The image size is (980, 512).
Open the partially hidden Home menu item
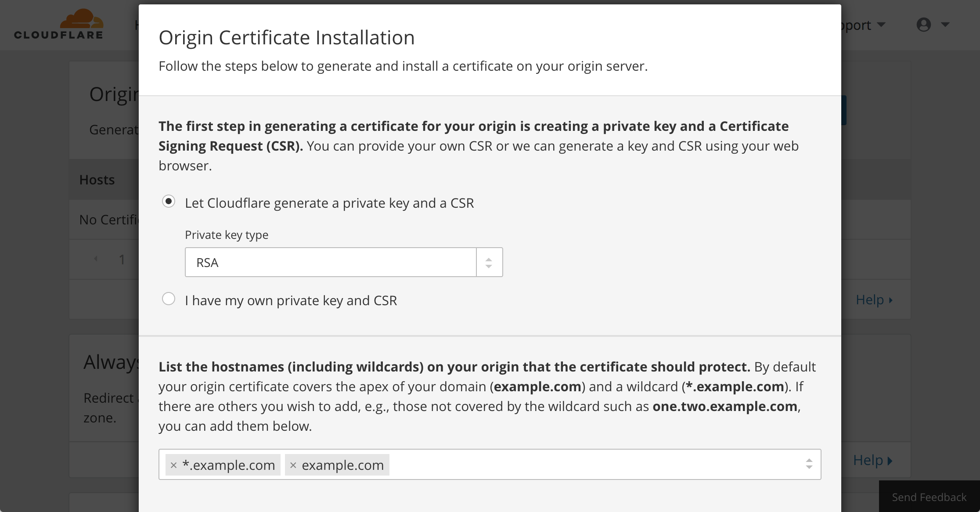[137, 25]
